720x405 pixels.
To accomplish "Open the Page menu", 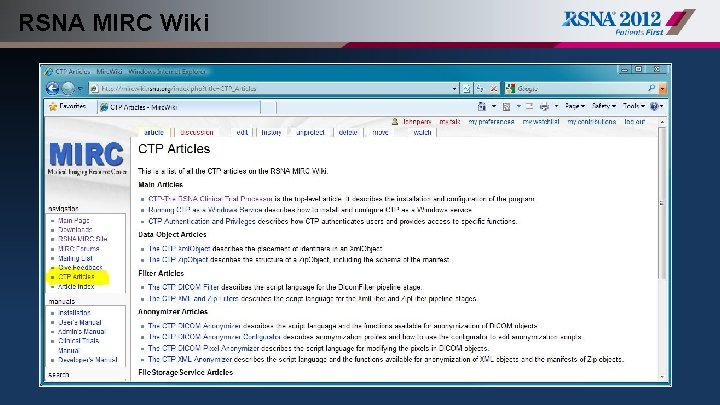I will coord(574,107).
